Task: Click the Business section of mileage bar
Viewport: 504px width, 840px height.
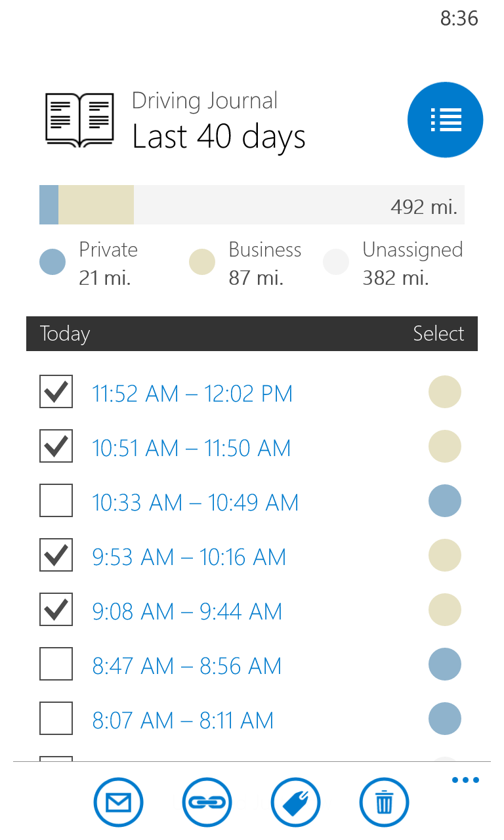Action: click(96, 205)
